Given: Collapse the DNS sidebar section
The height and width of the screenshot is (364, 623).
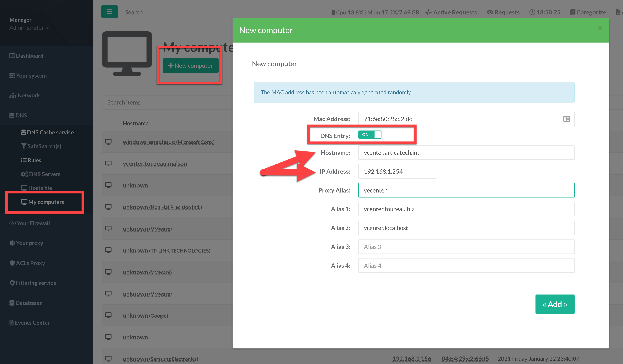Looking at the screenshot, I should click(18, 115).
